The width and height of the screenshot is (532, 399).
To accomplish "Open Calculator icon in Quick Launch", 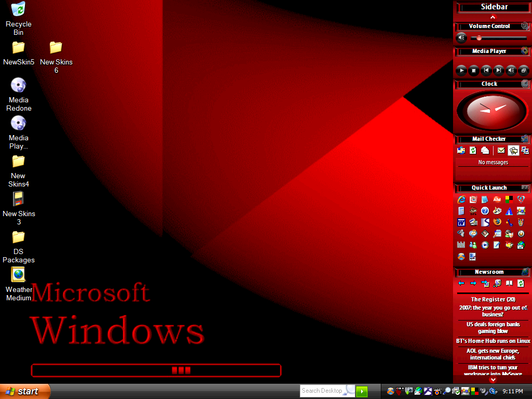I will pyautogui.click(x=461, y=211).
